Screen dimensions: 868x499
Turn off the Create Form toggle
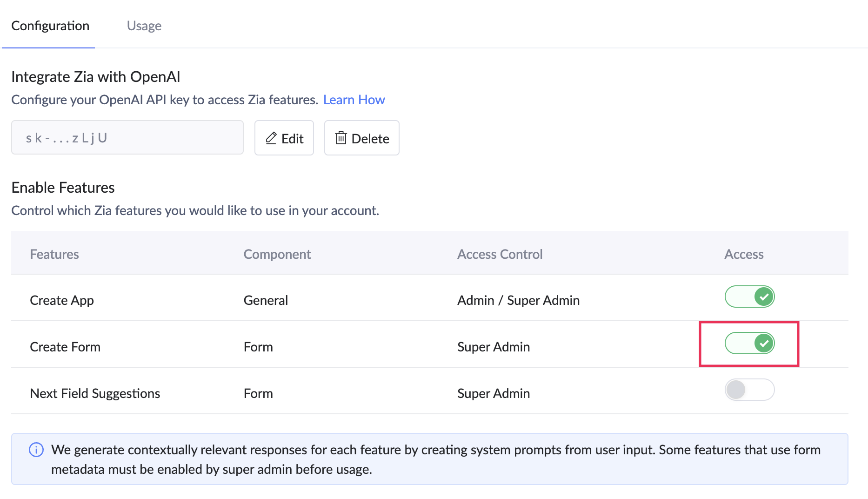(749, 343)
